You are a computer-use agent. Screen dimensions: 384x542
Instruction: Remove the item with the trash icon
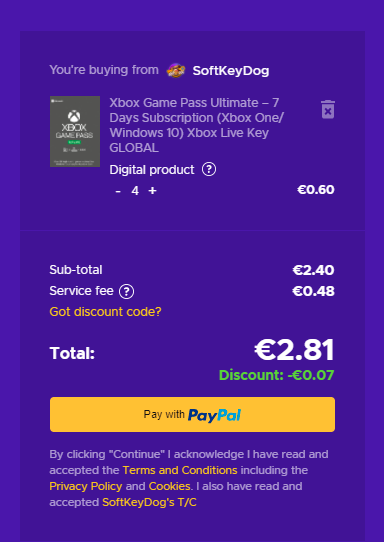click(x=328, y=110)
